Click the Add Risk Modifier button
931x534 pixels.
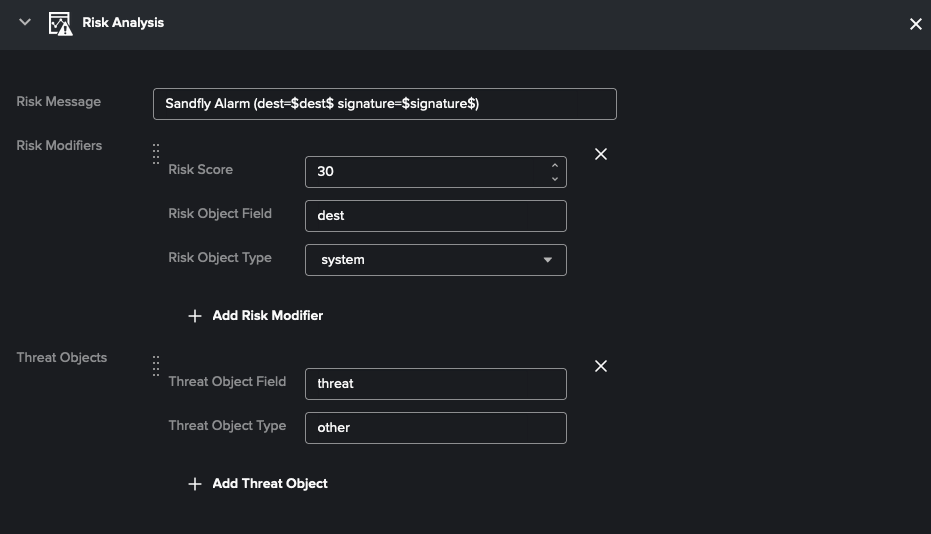pyautogui.click(x=256, y=315)
